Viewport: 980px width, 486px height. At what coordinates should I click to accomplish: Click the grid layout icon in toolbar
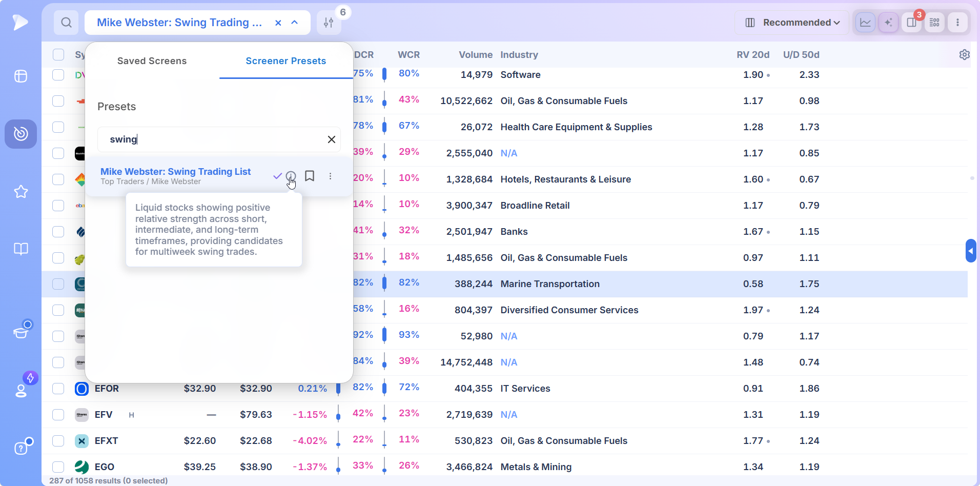tap(934, 23)
